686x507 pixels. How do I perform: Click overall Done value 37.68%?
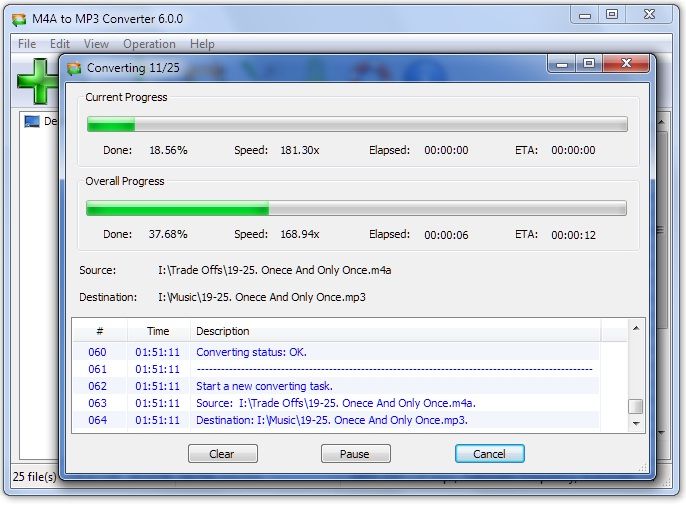tap(168, 234)
